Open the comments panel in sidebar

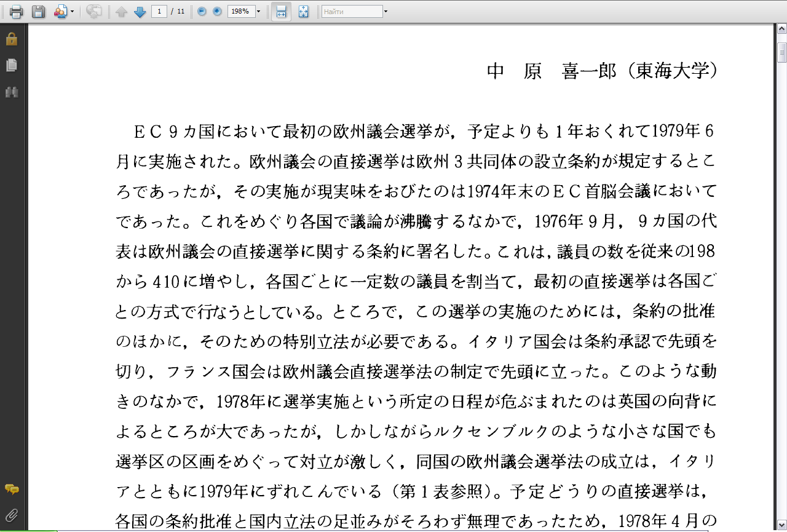click(x=12, y=490)
